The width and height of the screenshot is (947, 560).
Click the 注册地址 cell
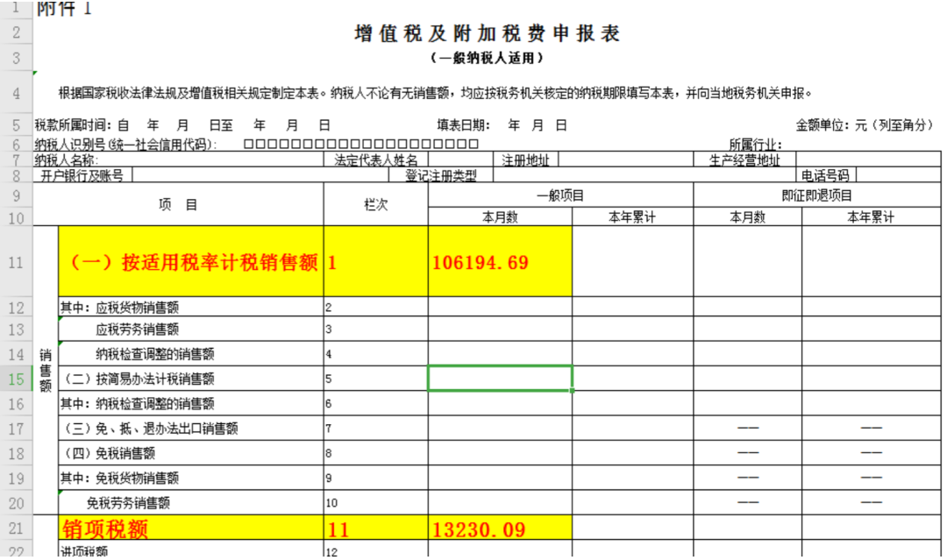click(525, 159)
